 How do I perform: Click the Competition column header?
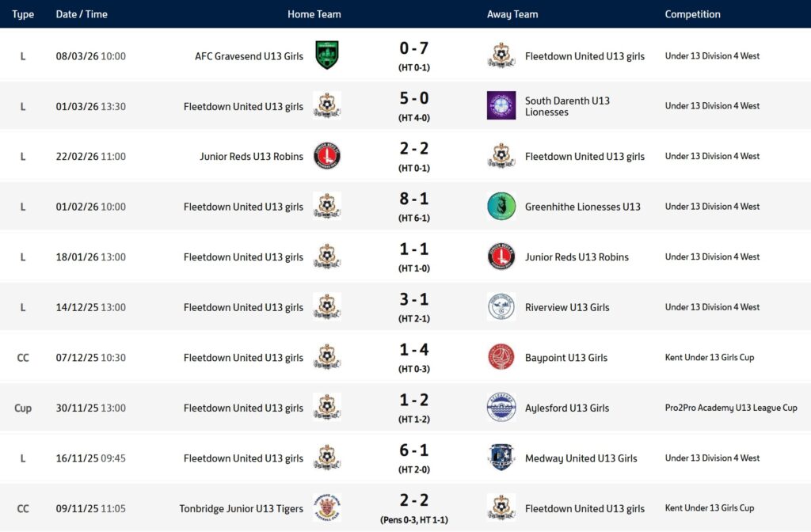[692, 14]
